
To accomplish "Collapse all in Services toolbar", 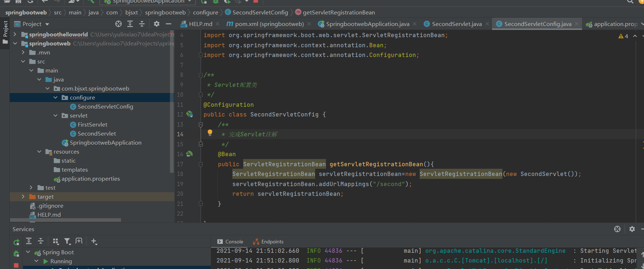I will tap(41, 241).
